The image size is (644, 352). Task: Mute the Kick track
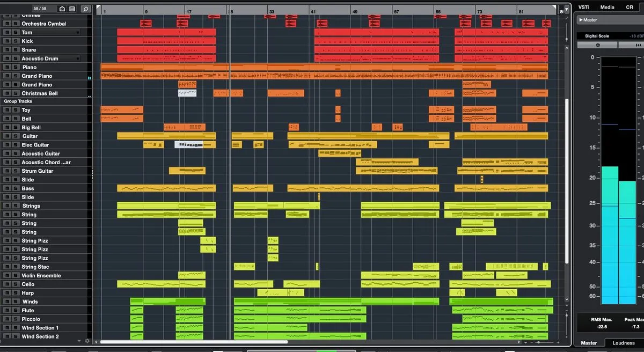[7, 41]
